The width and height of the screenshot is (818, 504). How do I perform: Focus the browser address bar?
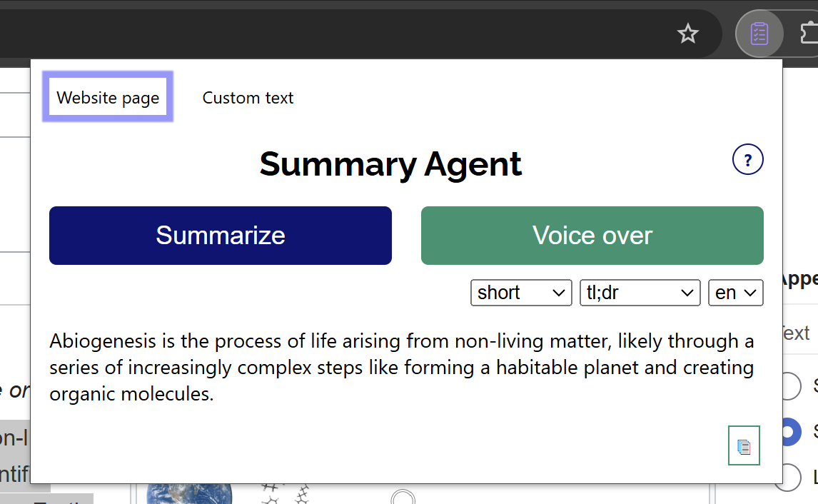coord(334,34)
